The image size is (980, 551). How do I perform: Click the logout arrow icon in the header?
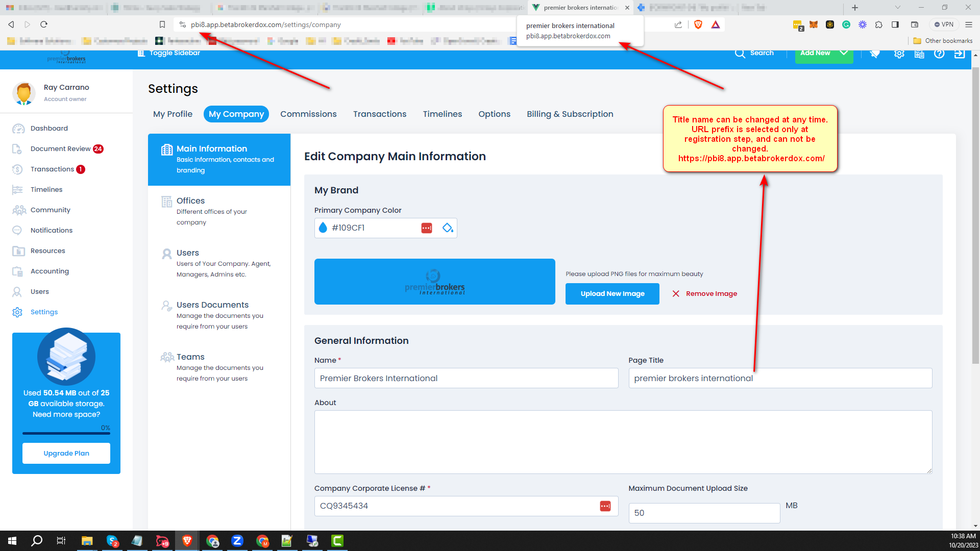coord(960,54)
